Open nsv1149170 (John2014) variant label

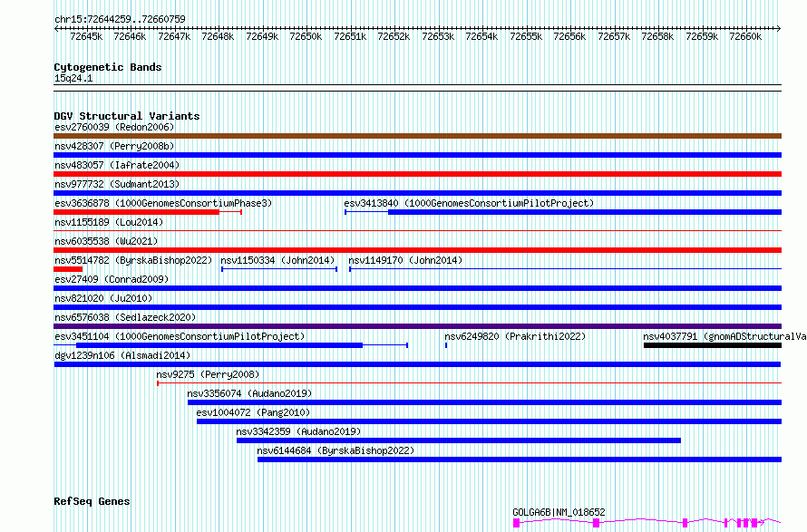(405, 260)
